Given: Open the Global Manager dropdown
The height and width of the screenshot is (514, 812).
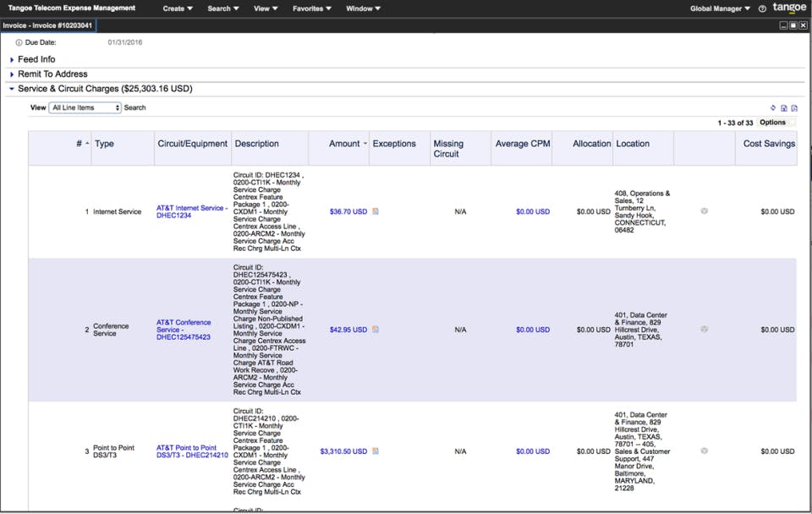Looking at the screenshot, I should (x=720, y=8).
